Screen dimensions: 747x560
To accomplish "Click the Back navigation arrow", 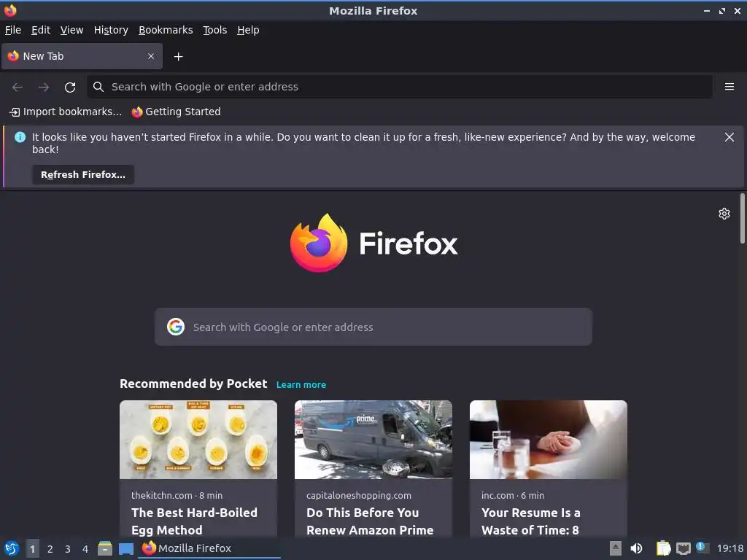I will (18, 87).
